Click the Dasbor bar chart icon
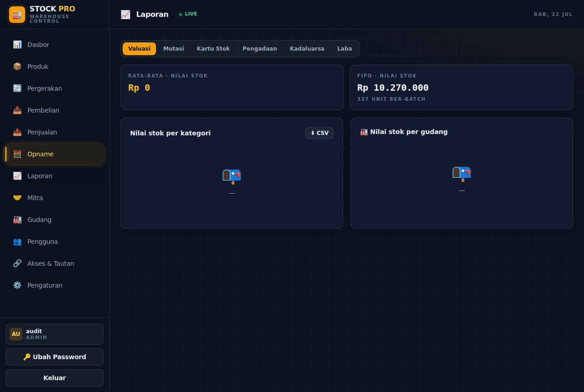Viewport: 584px width, 392px height. tap(17, 45)
